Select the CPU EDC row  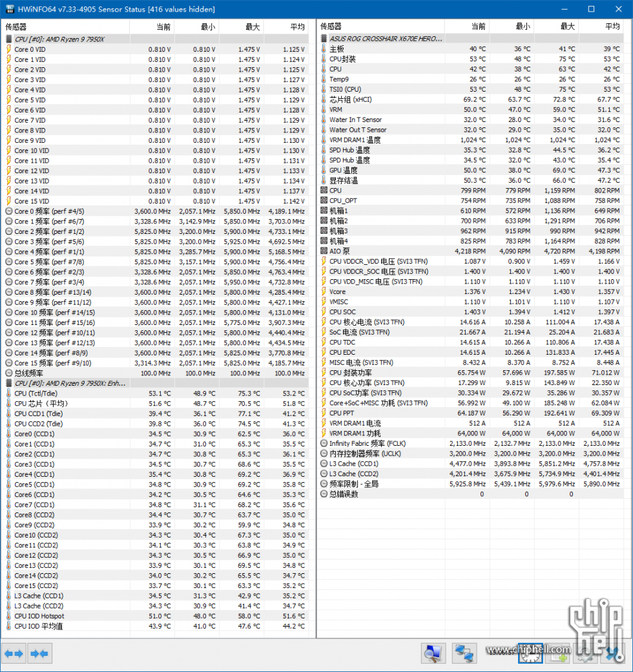pos(470,352)
